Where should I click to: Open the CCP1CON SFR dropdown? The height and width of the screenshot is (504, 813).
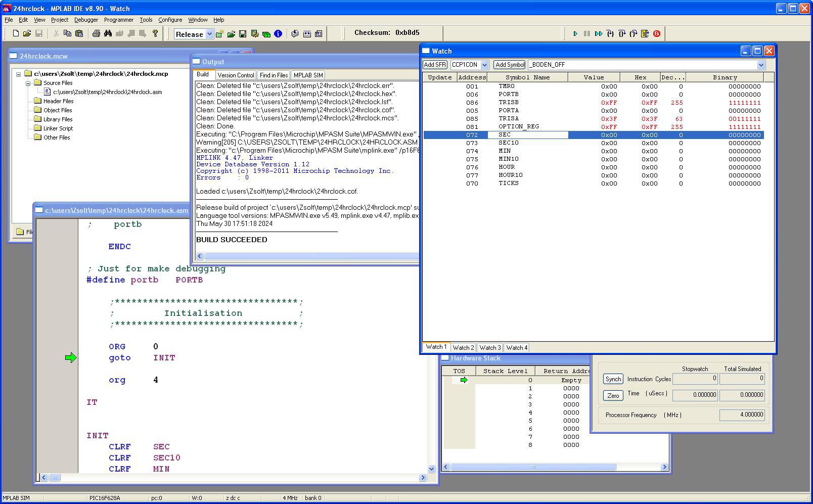pyautogui.click(x=484, y=65)
